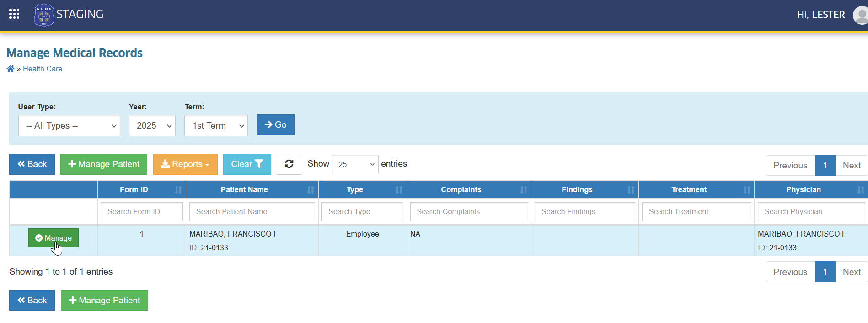
Task: Click Hi, LESTER greeting text
Action: coord(821,15)
